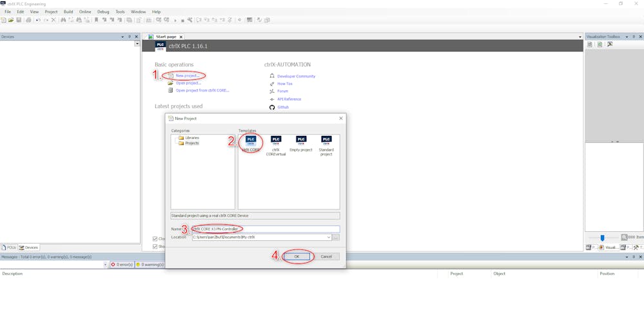
Task: Click the Start (play) toolbar icon
Action: [175, 20]
